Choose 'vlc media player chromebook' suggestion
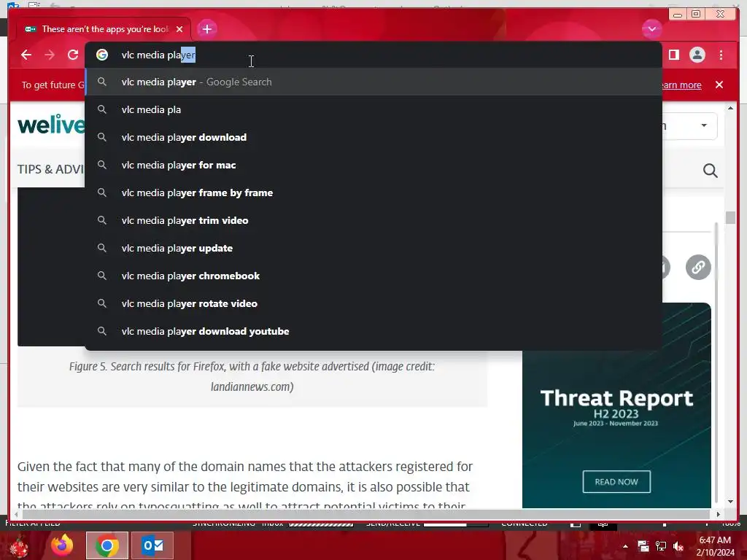 [373, 276]
